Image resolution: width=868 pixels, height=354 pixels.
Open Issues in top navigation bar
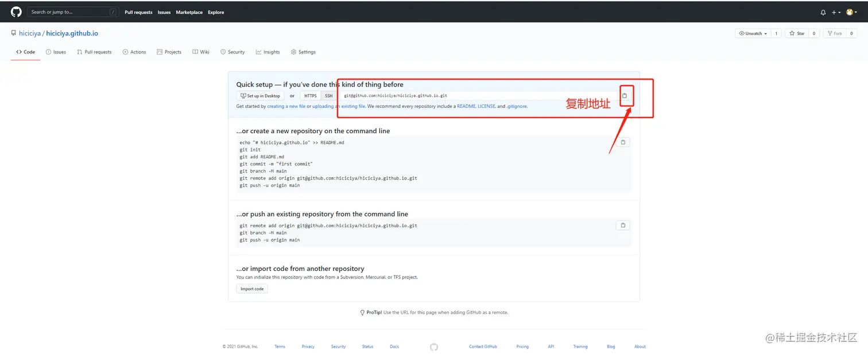pos(164,12)
